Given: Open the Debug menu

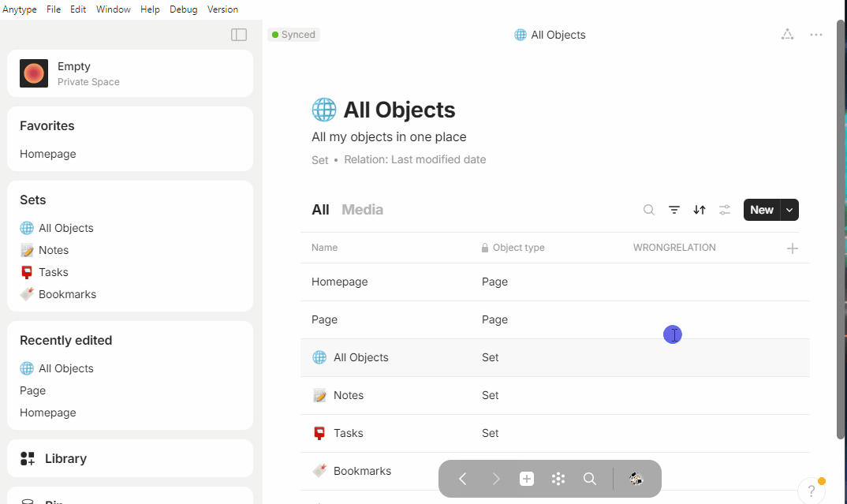Looking at the screenshot, I should pyautogui.click(x=183, y=9).
